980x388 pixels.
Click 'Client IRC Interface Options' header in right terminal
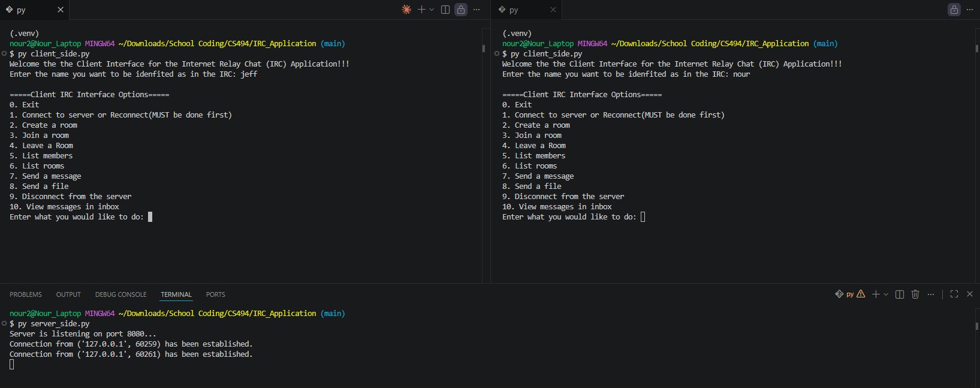pos(582,95)
